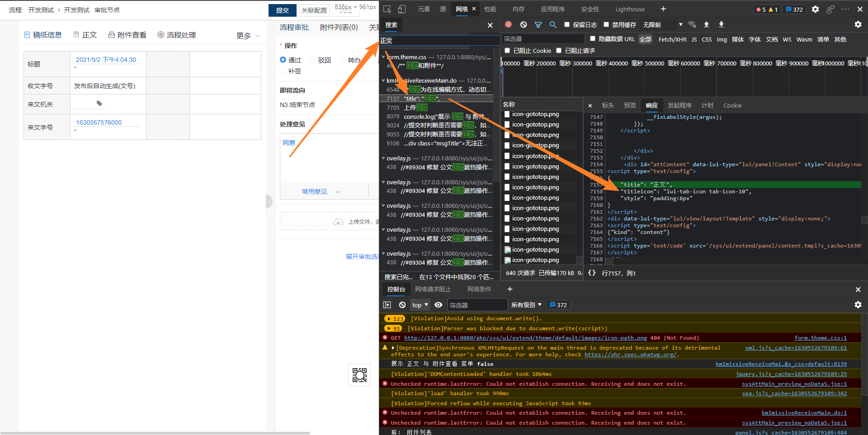Image resolution: width=868 pixels, height=435 pixels.
Task: Click the export HAR download arrow icon
Action: coord(721,24)
